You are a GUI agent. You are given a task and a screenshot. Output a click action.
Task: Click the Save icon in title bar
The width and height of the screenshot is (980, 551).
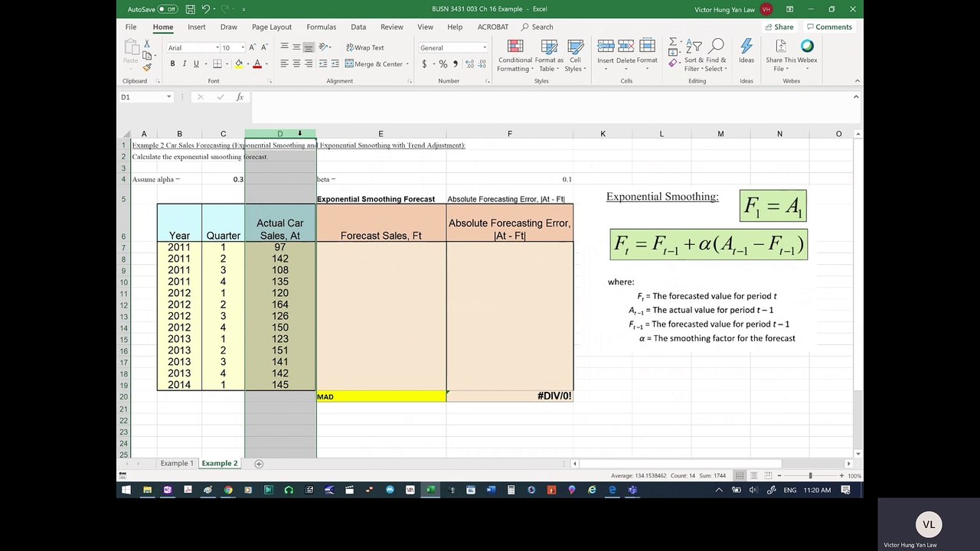tap(190, 9)
